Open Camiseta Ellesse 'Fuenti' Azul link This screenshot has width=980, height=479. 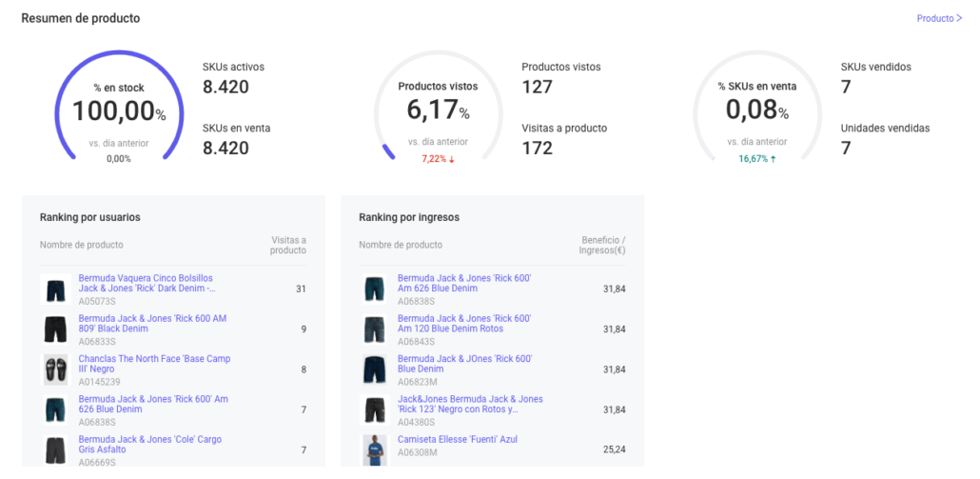457,439
